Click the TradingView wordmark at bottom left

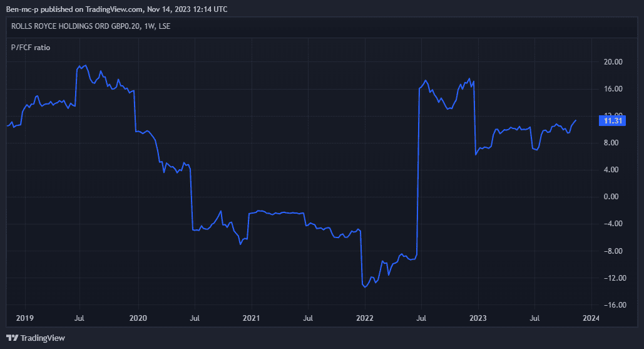pos(43,338)
